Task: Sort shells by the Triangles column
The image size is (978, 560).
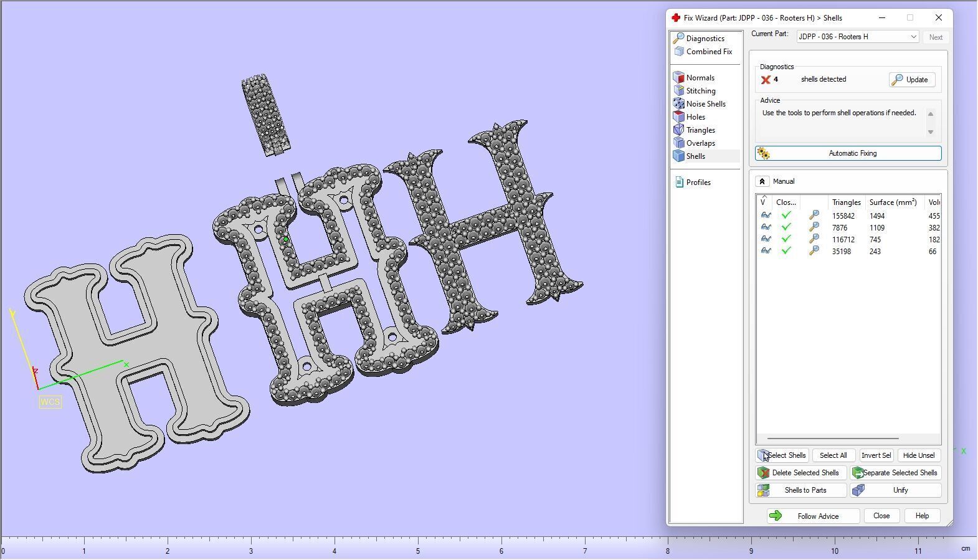Action: click(847, 202)
